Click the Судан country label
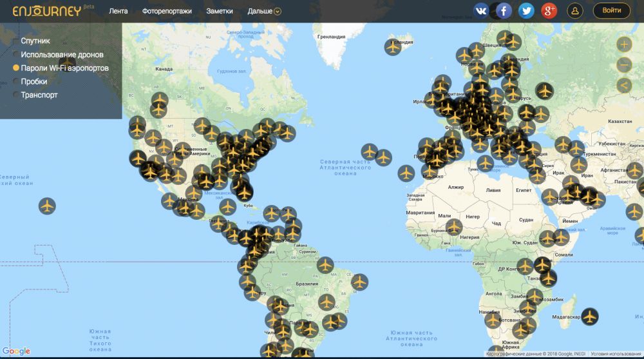644x359 pixels. coord(526,220)
